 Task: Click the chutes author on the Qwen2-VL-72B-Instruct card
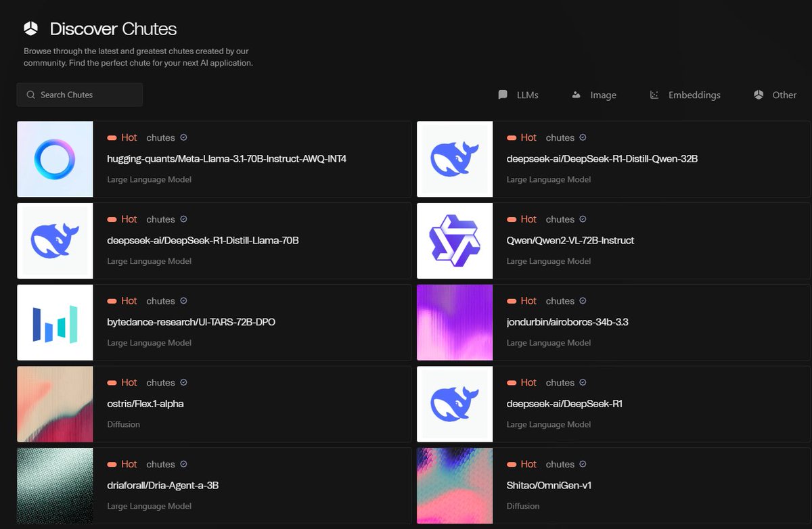(560, 219)
